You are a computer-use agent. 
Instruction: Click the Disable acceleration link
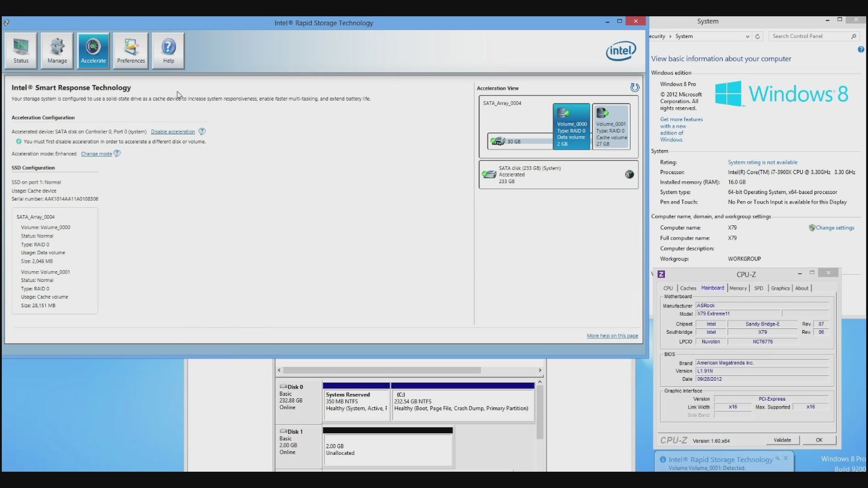(173, 132)
